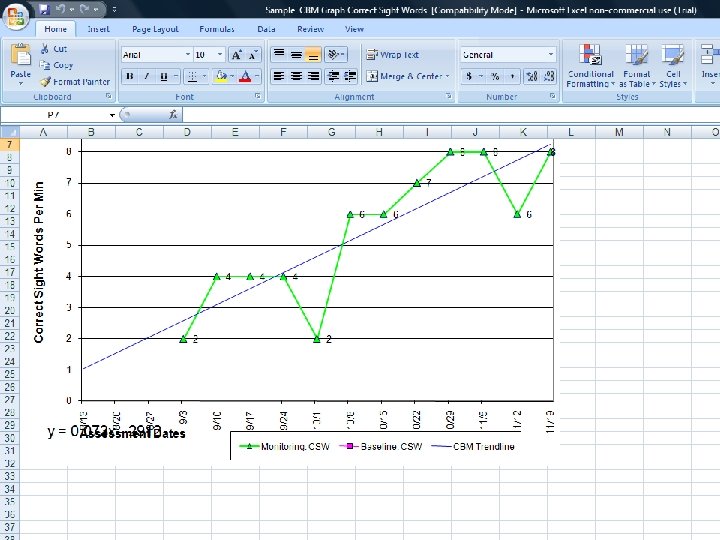
Task: Expand the Merge & Center dropdown arrow
Action: [448, 76]
